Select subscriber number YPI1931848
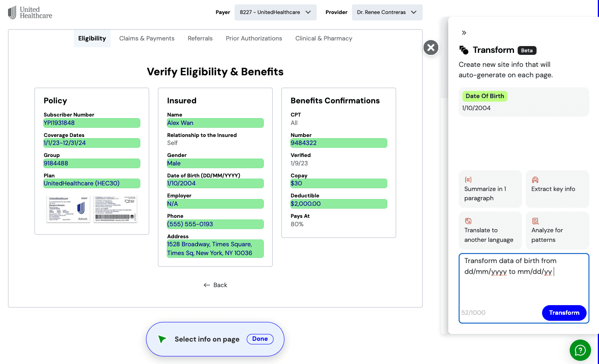599x364 pixels. tap(92, 123)
